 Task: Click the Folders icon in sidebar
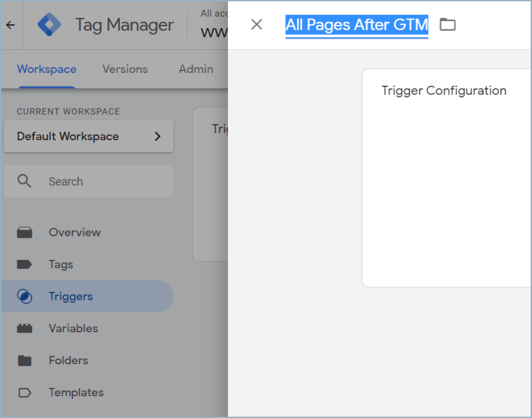tap(24, 360)
